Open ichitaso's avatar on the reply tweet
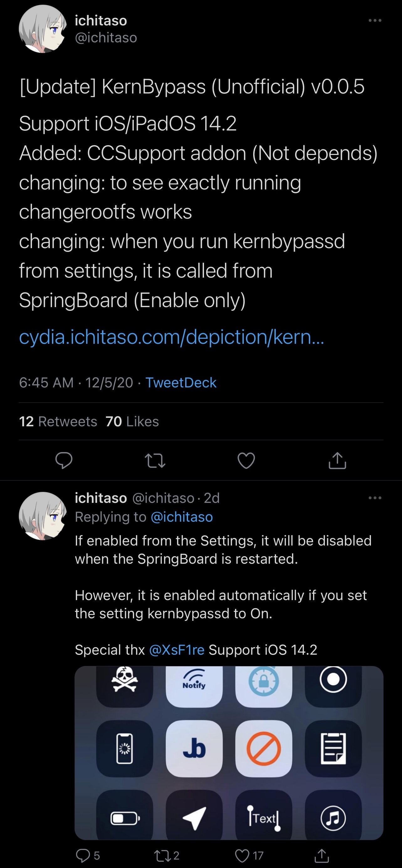The width and height of the screenshot is (402, 868). tap(43, 516)
